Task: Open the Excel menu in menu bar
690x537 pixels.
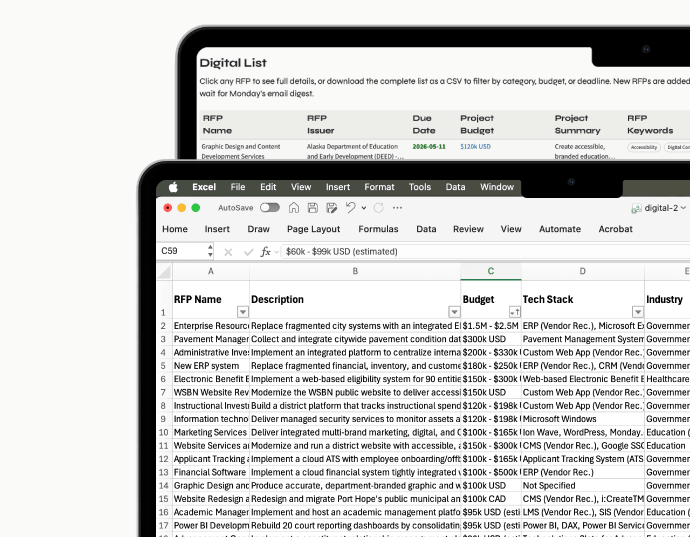Action: pyautogui.click(x=204, y=187)
